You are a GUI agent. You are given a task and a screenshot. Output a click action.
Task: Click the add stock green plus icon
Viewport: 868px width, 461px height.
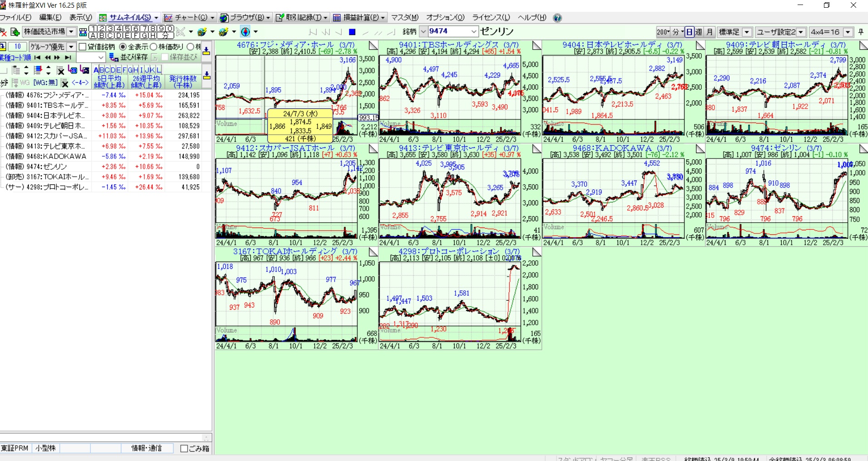15,32
